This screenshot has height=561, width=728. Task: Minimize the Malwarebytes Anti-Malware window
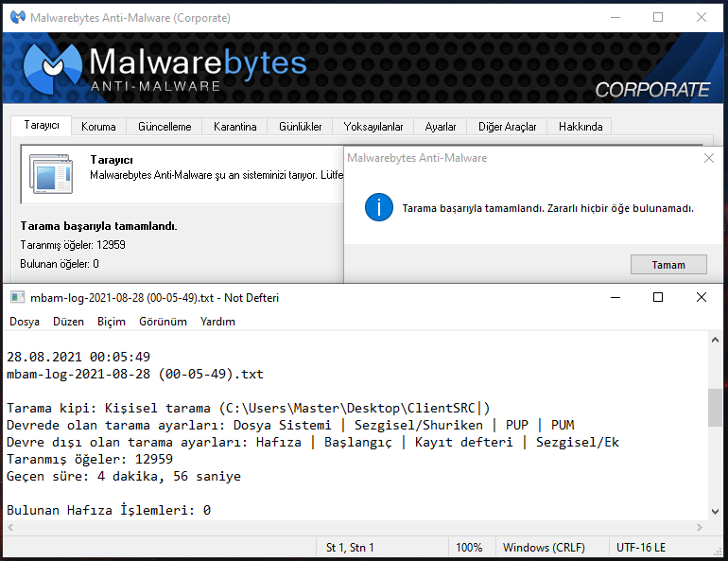pyautogui.click(x=615, y=18)
